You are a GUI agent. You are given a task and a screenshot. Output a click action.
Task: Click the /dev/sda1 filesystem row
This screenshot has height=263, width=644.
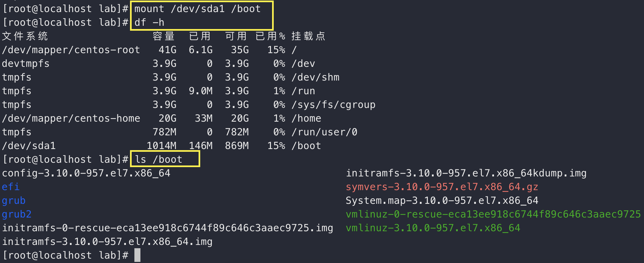coord(162,146)
